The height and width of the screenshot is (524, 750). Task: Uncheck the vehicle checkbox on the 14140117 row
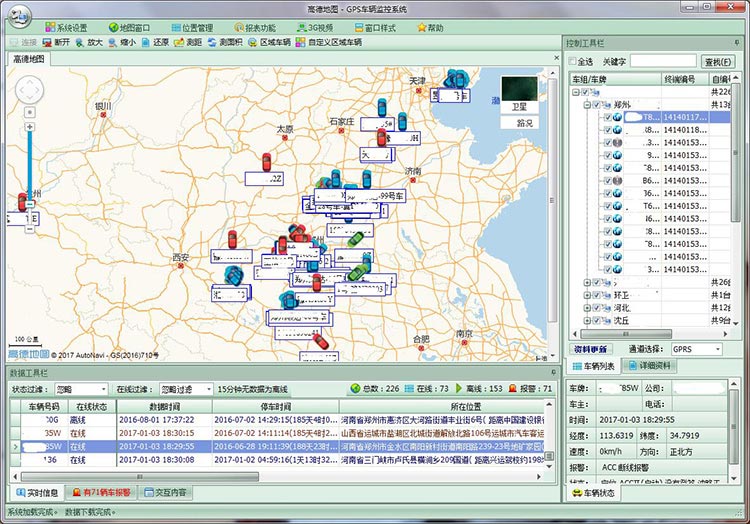click(x=607, y=117)
